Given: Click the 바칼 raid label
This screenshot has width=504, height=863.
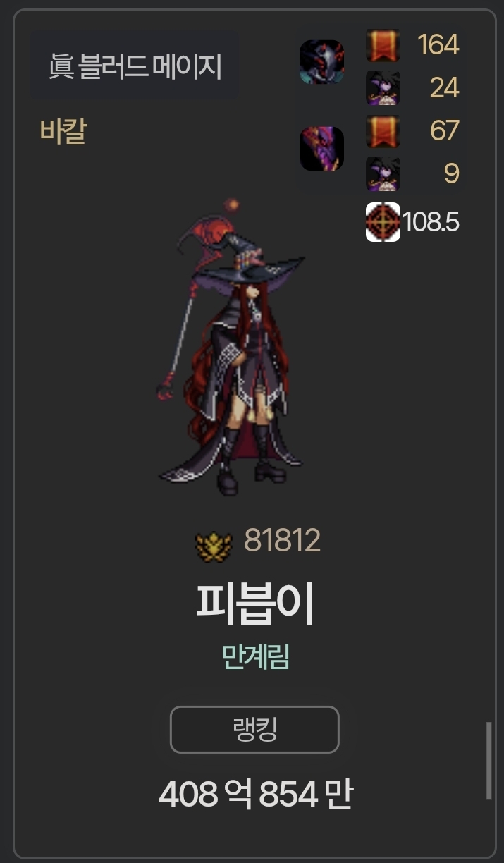Looking at the screenshot, I should pyautogui.click(x=63, y=132).
